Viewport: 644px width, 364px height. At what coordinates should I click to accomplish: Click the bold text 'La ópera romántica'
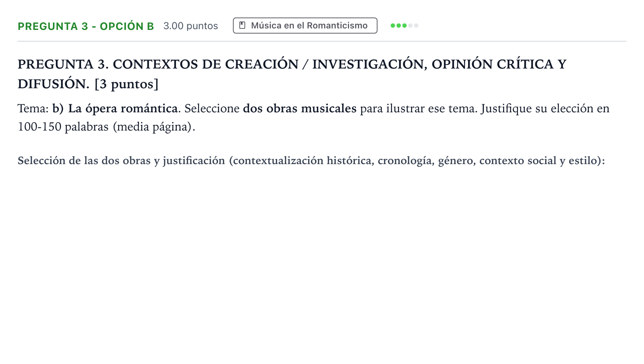click(123, 109)
